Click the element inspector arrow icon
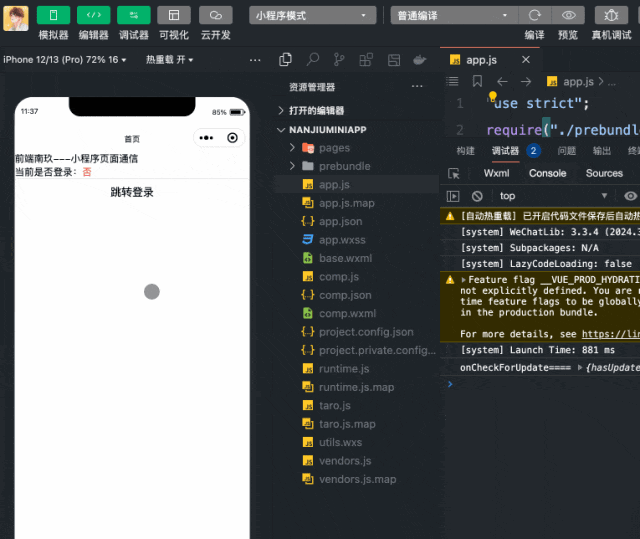The height and width of the screenshot is (539, 640). 454,173
